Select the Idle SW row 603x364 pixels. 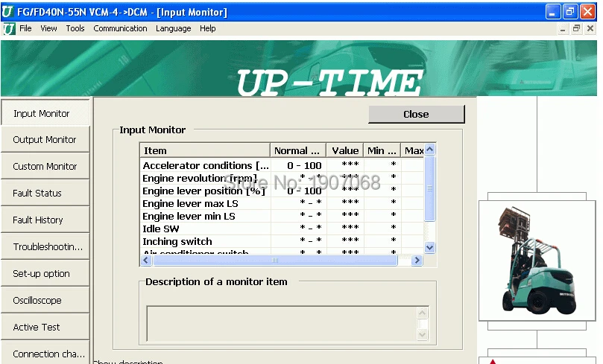click(282, 229)
